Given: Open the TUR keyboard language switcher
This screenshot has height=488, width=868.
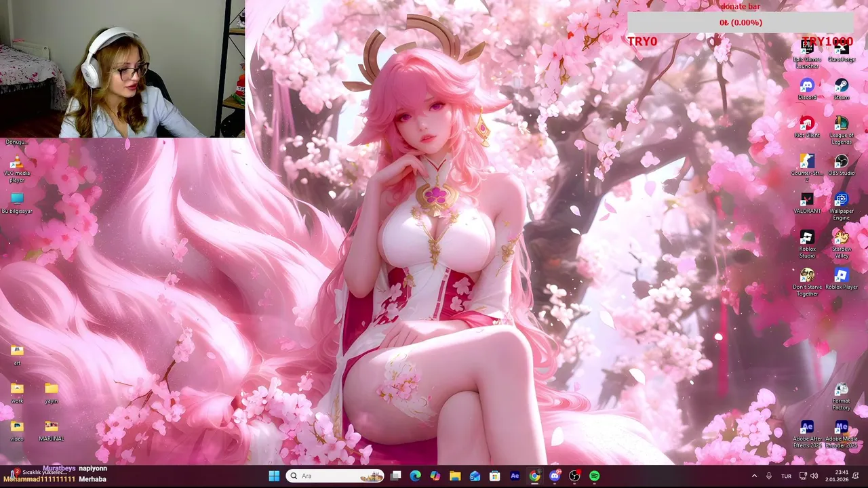Looking at the screenshot, I should point(786,476).
